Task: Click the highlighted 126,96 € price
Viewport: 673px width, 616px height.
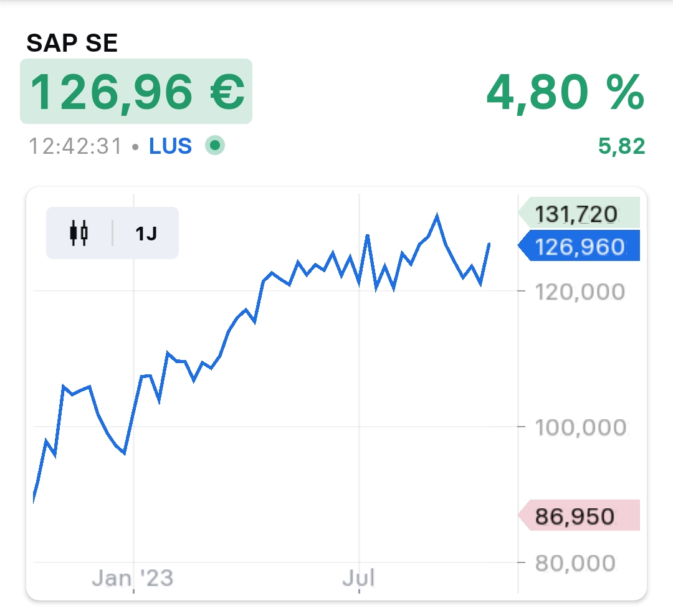Action: tap(136, 92)
